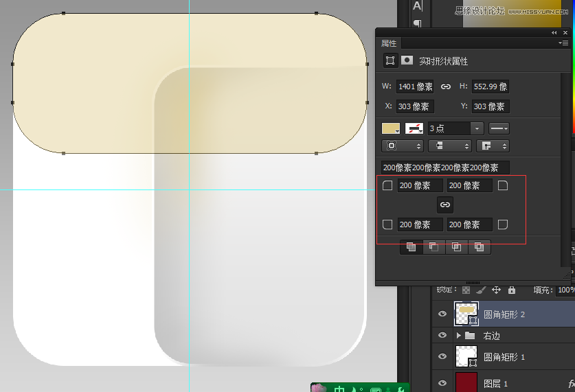Viewport: 575px width, 392px height.
Task: Choose the exclude overlapping shapes operation
Action: [x=479, y=247]
